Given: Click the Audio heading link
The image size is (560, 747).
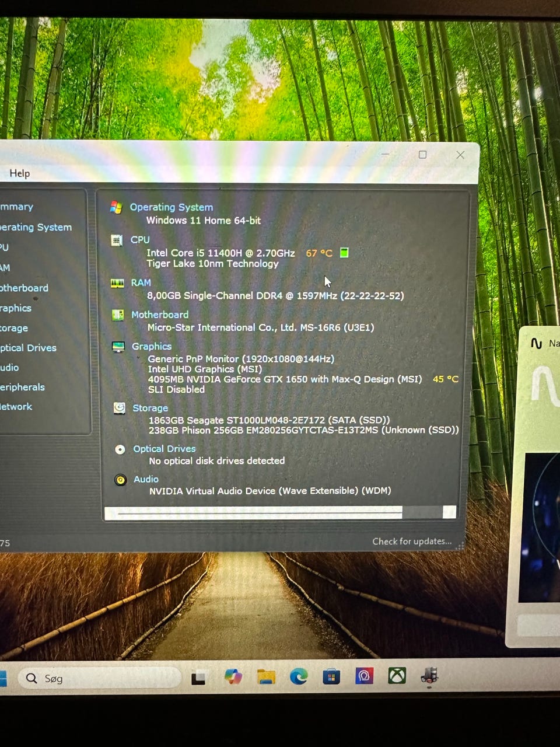Looking at the screenshot, I should click(x=146, y=479).
